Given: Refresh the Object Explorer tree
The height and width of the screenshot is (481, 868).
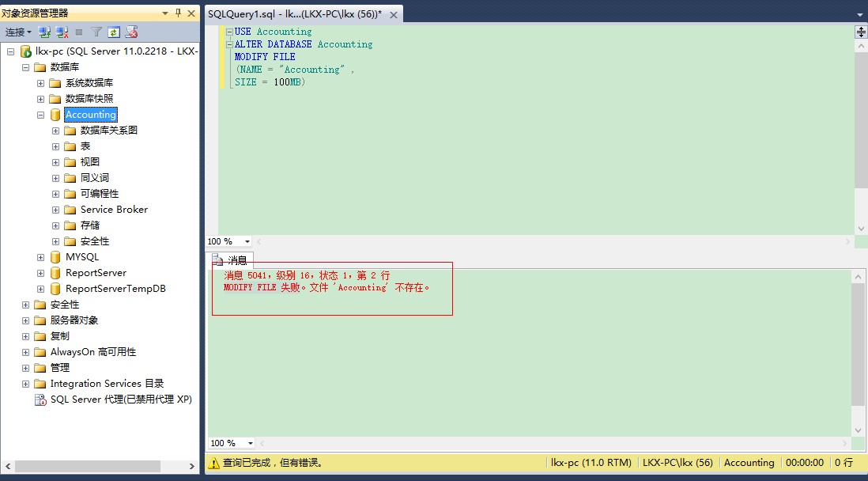Looking at the screenshot, I should tap(114, 32).
